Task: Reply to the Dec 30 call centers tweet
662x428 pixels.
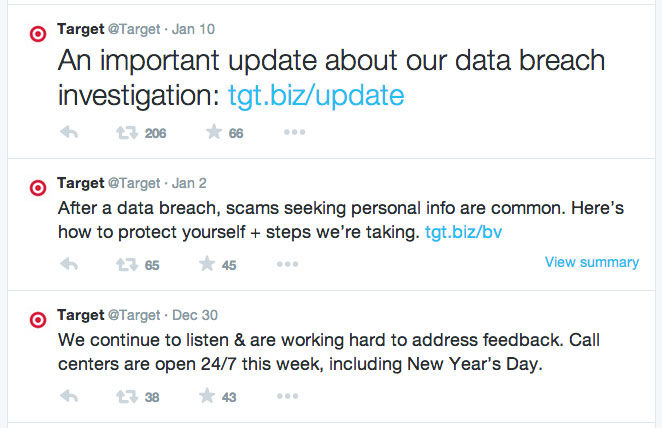Action: 70,396
